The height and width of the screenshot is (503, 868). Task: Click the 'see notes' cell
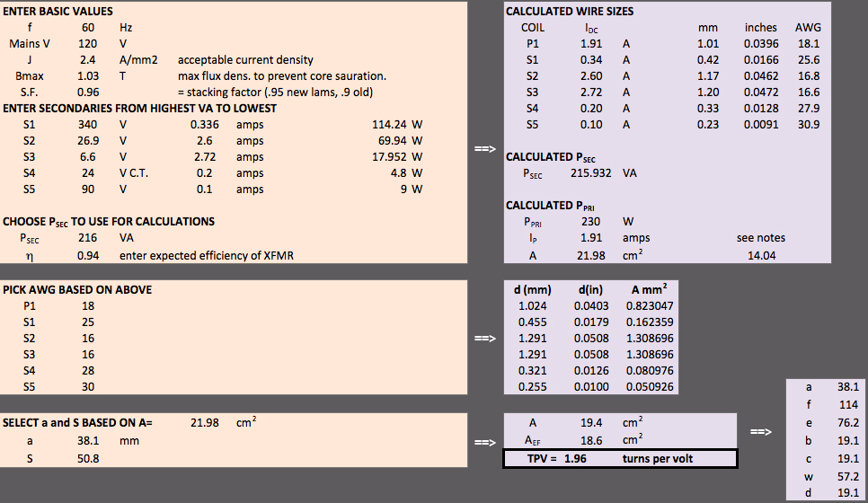(x=760, y=238)
